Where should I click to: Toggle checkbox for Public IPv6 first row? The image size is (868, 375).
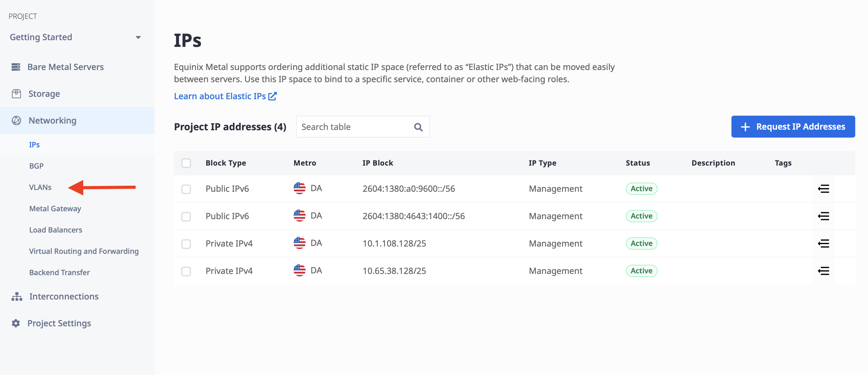187,188
